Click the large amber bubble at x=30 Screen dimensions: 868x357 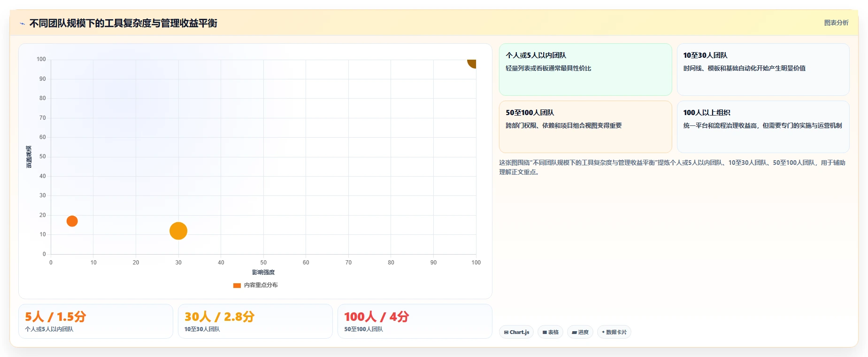(x=178, y=231)
